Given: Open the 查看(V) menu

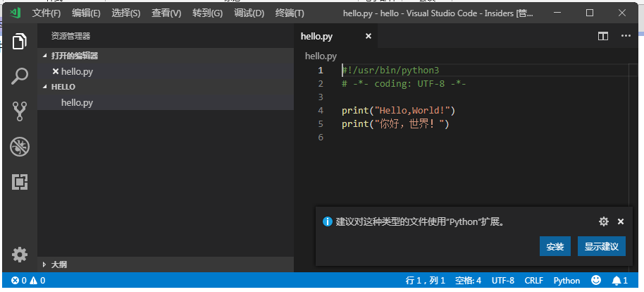Looking at the screenshot, I should click(x=166, y=13).
